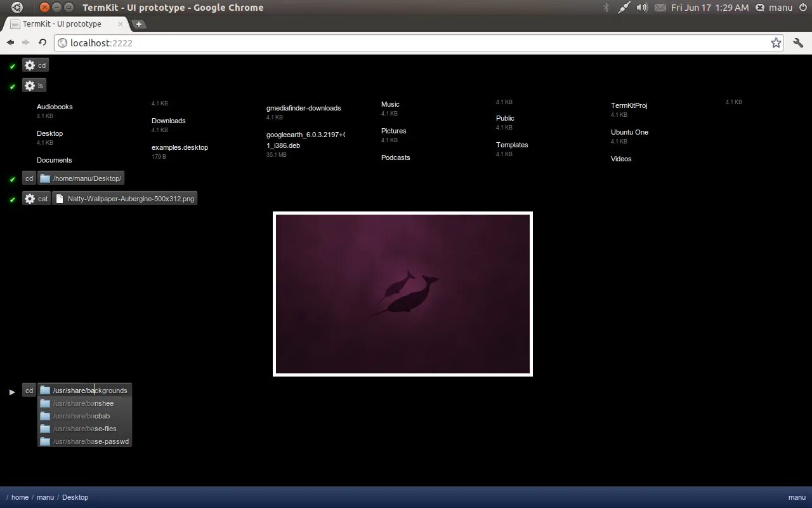
Task: Click the folder icon of the base-files suggestion
Action: (45, 429)
